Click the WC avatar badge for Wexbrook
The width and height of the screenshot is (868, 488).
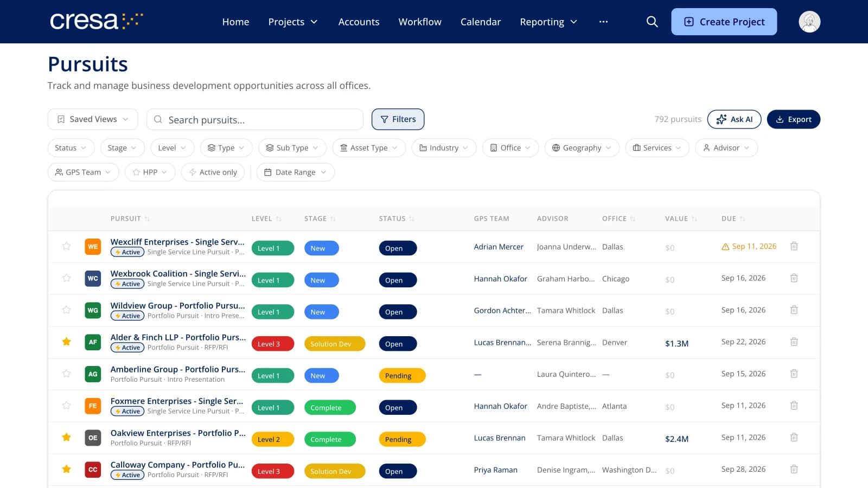click(x=93, y=279)
